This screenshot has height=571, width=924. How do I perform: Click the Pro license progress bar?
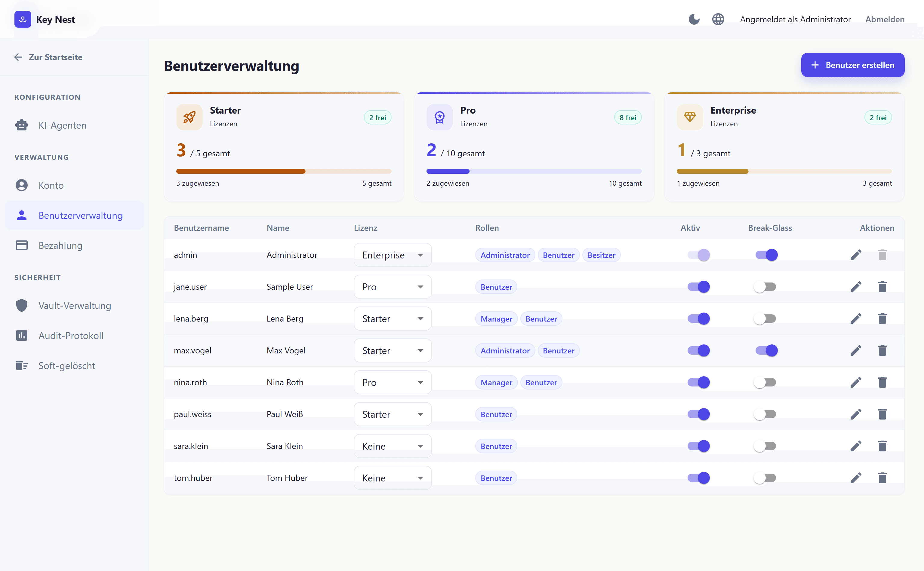534,172
